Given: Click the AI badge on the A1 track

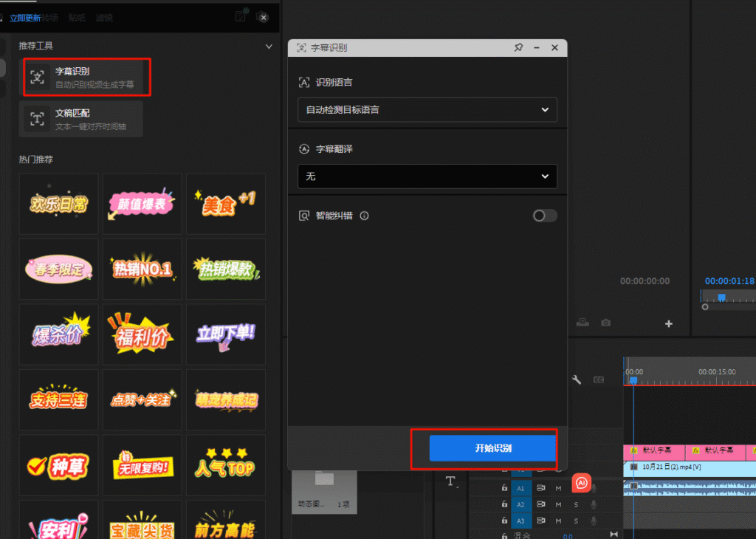Looking at the screenshot, I should coord(583,482).
